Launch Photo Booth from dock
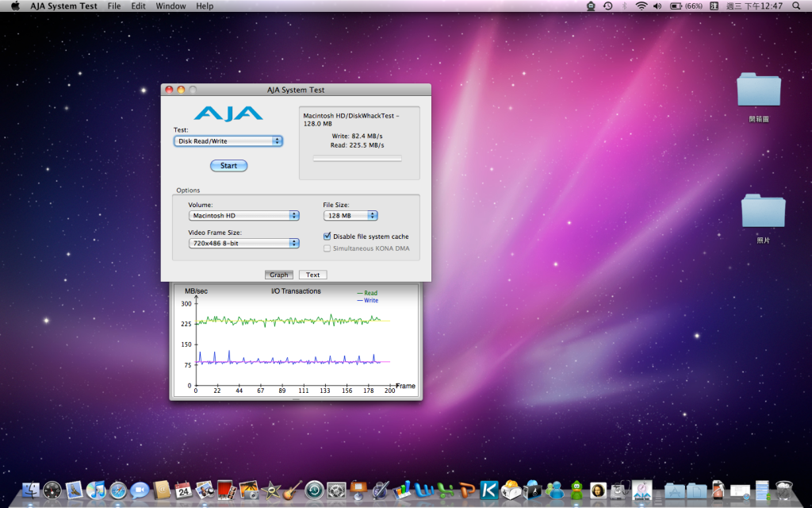The image size is (812, 508). pos(227,489)
